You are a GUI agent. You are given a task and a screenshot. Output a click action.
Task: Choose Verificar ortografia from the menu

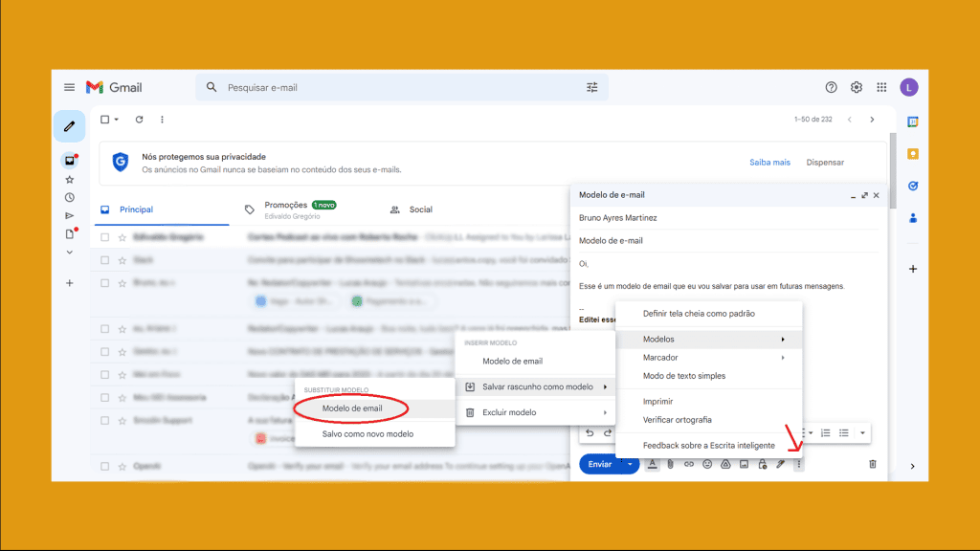(679, 419)
